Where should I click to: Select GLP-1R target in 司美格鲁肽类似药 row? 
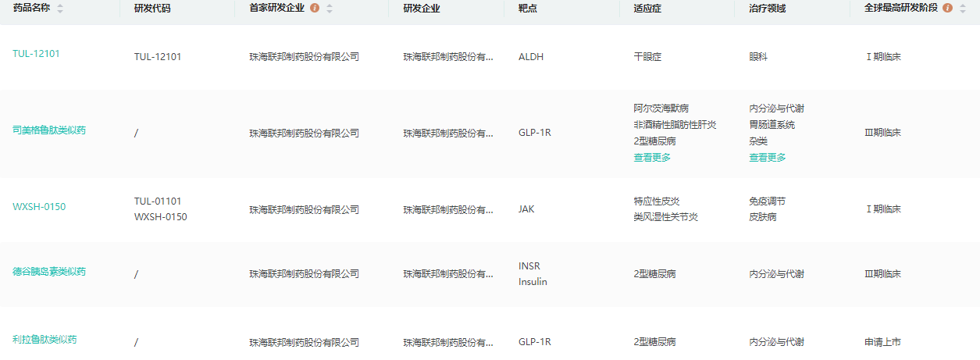point(535,133)
